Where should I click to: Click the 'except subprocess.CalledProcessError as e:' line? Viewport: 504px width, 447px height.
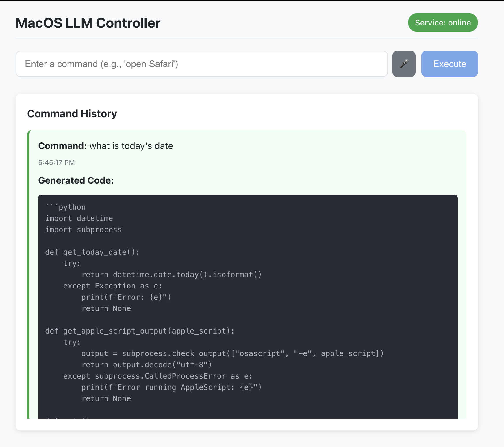[158, 376]
